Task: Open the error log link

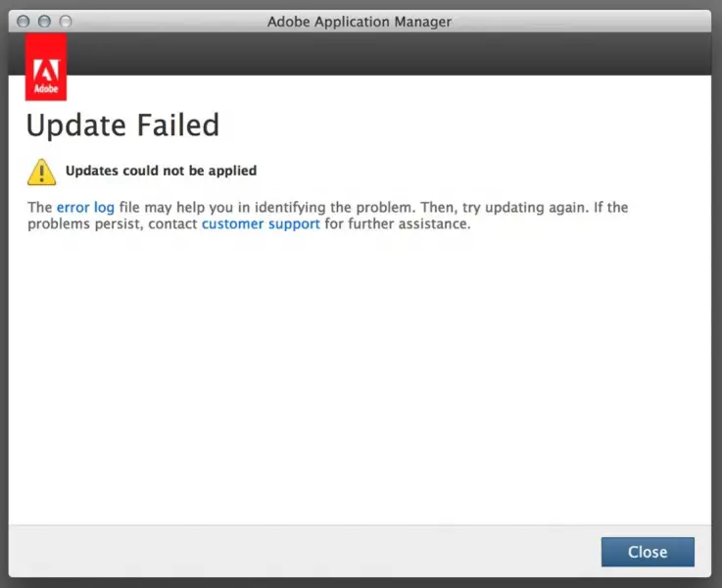Action: pos(85,207)
